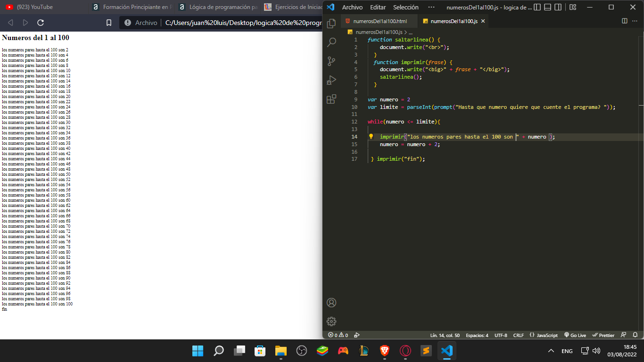Open taskbar Search
The width and height of the screenshot is (644, 362).
coord(219,351)
